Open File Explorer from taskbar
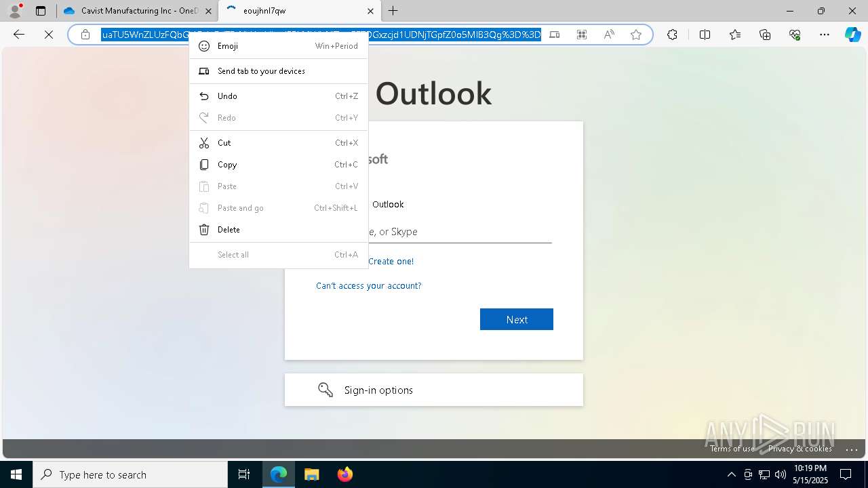Screen dimensions: 868x488 [311, 474]
